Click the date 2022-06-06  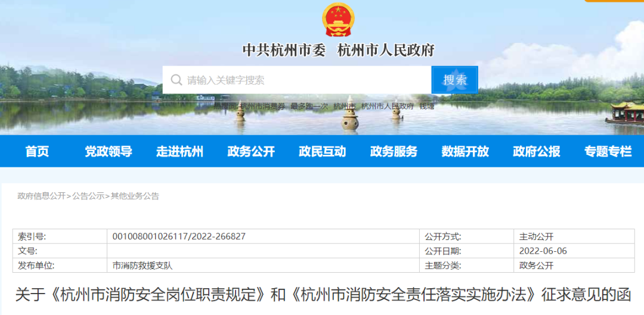coord(543,251)
